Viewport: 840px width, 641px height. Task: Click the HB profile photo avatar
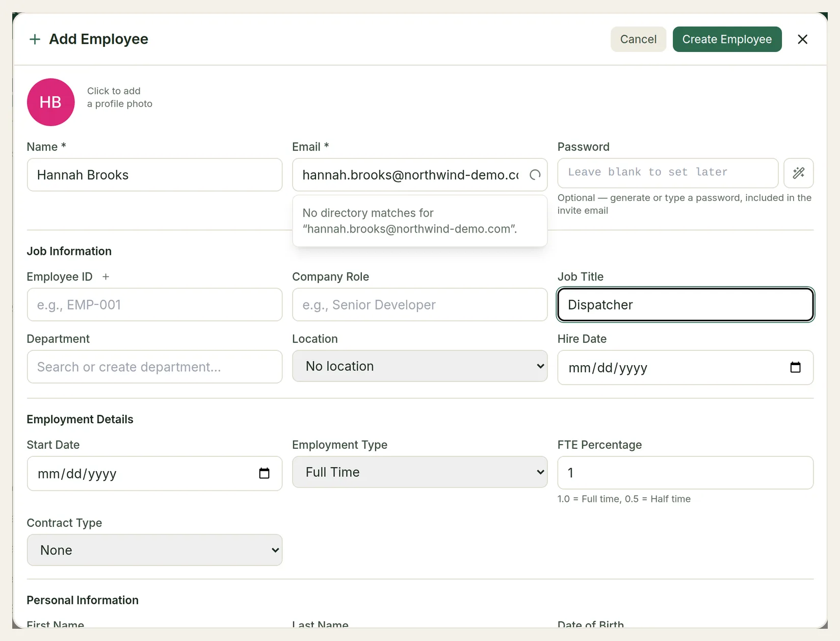tap(51, 102)
